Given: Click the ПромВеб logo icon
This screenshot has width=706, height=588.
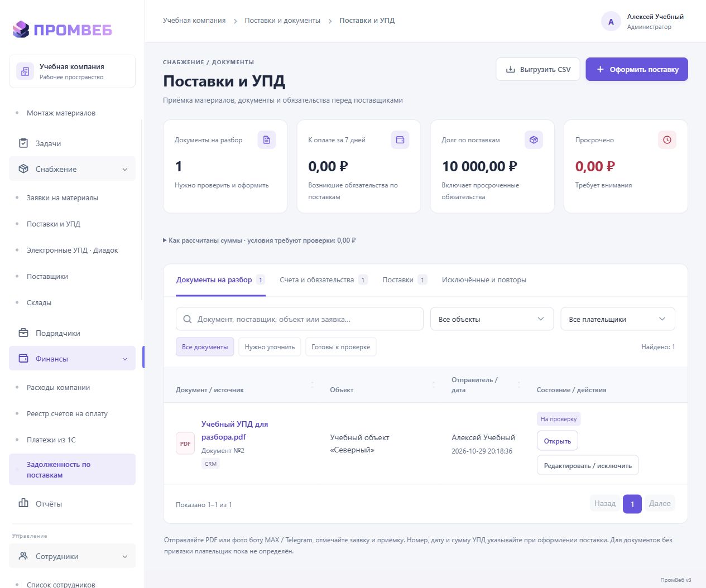Looking at the screenshot, I should 21,29.
